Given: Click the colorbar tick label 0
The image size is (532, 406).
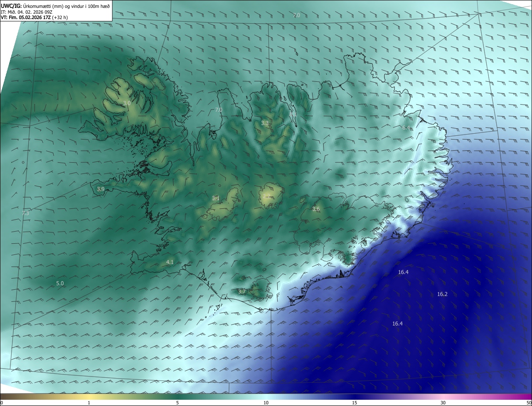Looking at the screenshot, I should (x=2, y=403).
